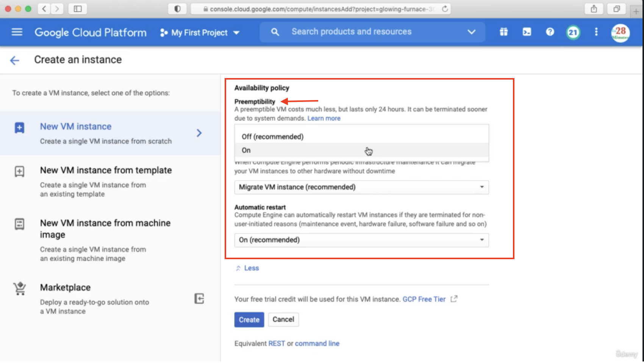The height and width of the screenshot is (363, 644).
Task: Open the Migrate VM instance dropdown
Action: (x=361, y=187)
